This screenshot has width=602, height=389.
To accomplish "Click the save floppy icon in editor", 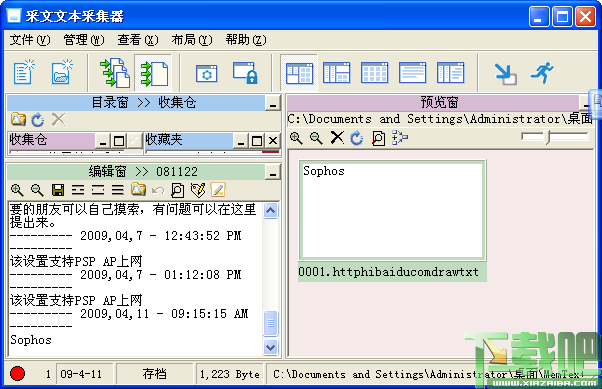I will [x=58, y=190].
